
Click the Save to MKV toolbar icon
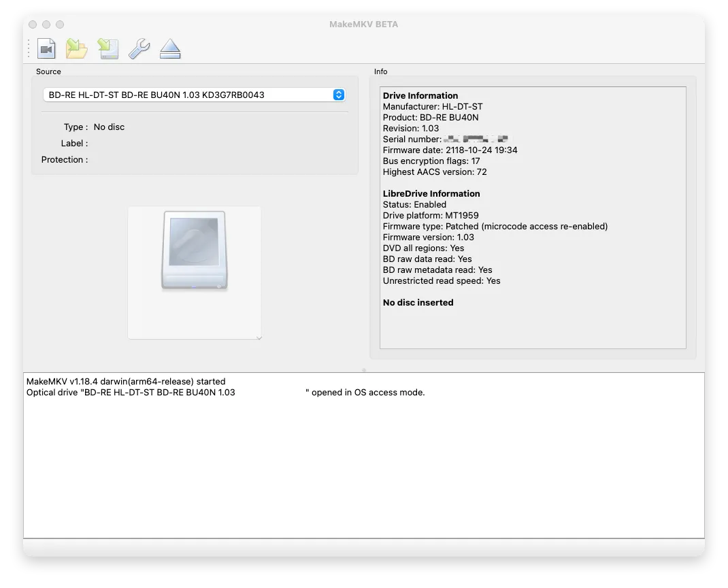[107, 49]
